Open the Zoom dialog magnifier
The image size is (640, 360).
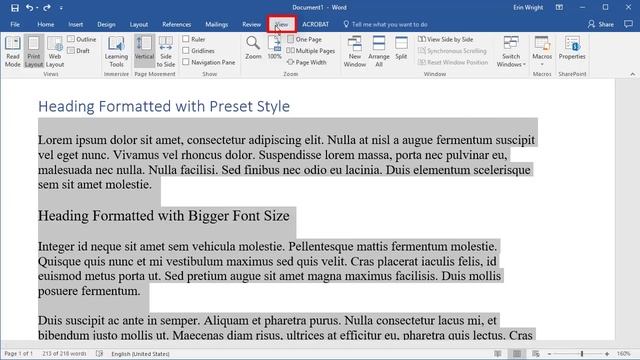[x=253, y=47]
